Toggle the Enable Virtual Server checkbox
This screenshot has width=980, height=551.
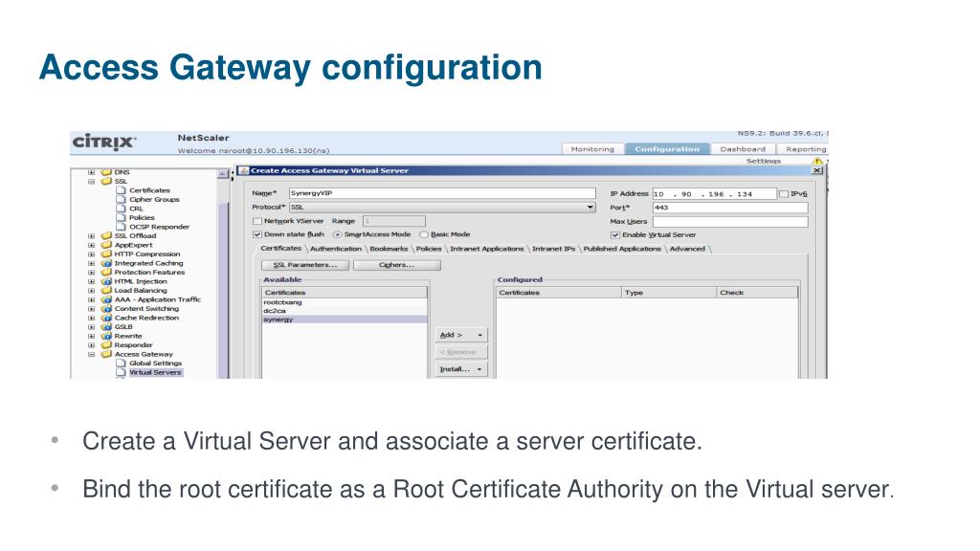click(615, 235)
